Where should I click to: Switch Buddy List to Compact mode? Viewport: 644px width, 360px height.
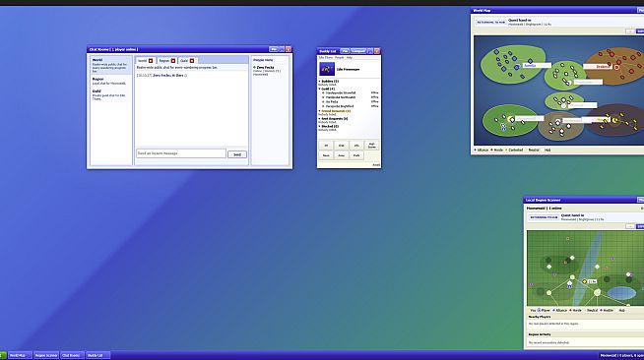tap(358, 51)
